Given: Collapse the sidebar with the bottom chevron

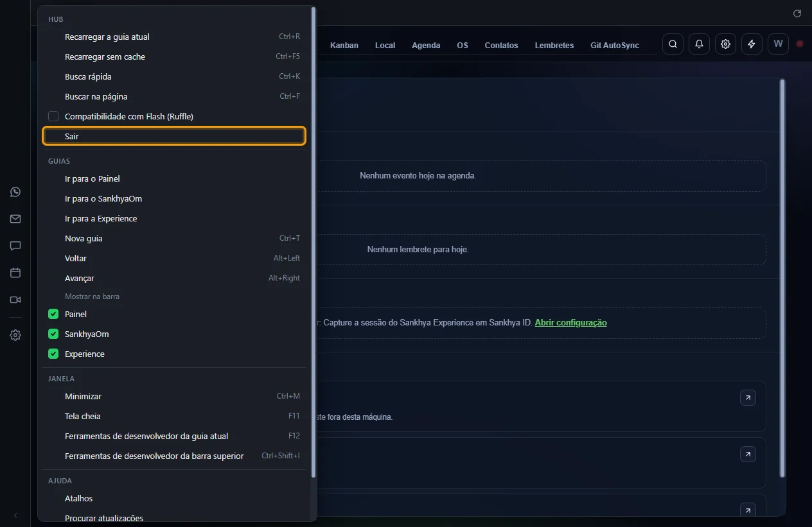Looking at the screenshot, I should click(15, 515).
